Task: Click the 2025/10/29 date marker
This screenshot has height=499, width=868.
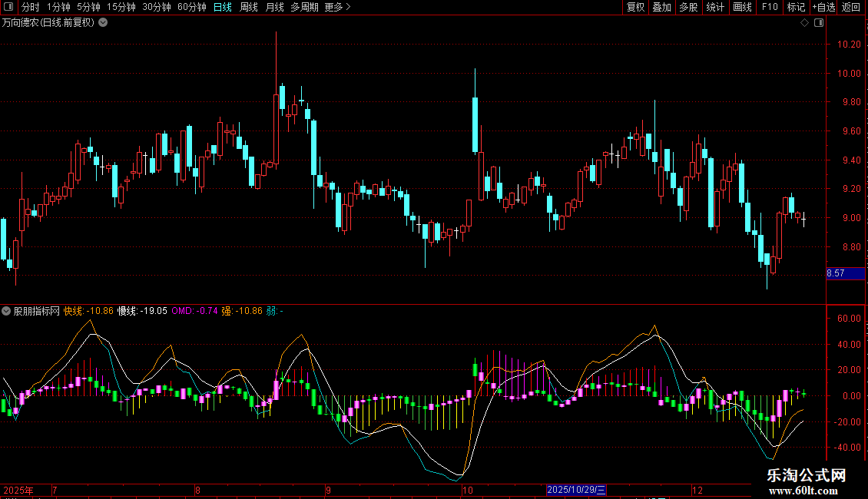Action: (x=576, y=490)
